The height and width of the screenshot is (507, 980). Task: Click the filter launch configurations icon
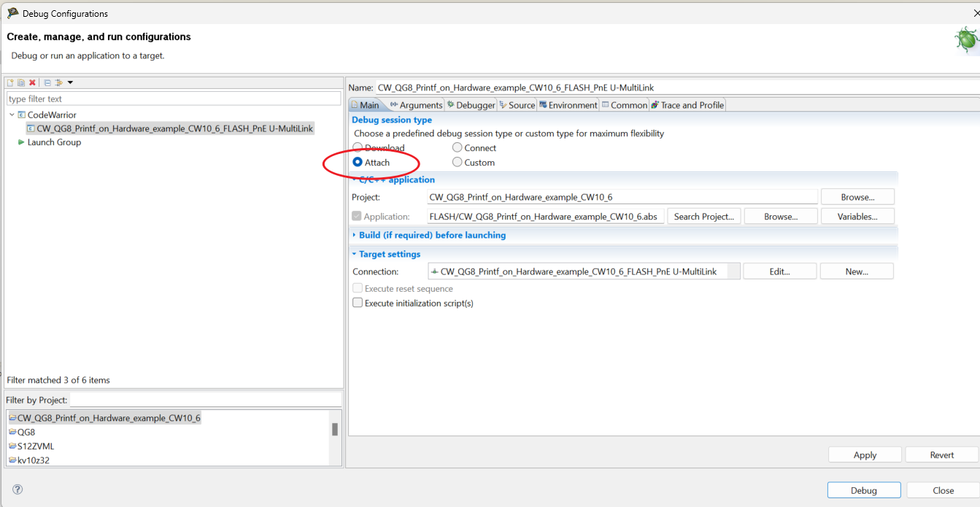tap(59, 82)
